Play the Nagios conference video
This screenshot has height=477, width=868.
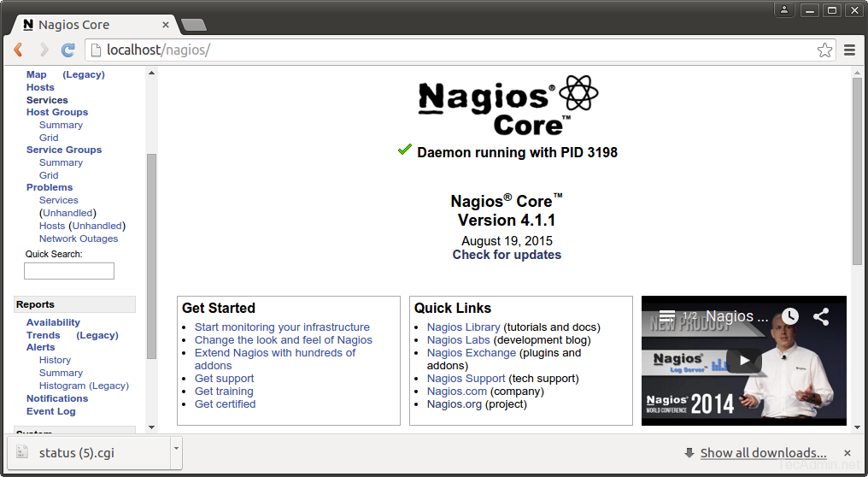click(x=745, y=361)
